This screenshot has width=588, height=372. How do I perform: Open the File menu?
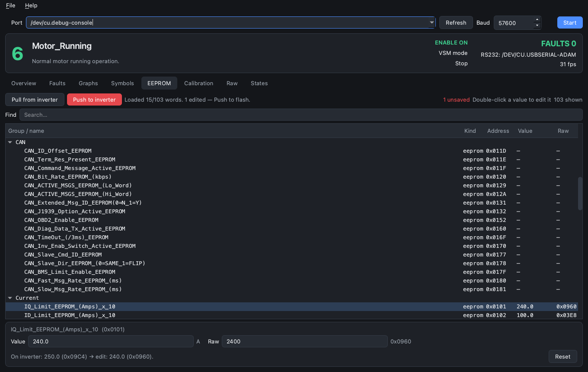(x=10, y=6)
